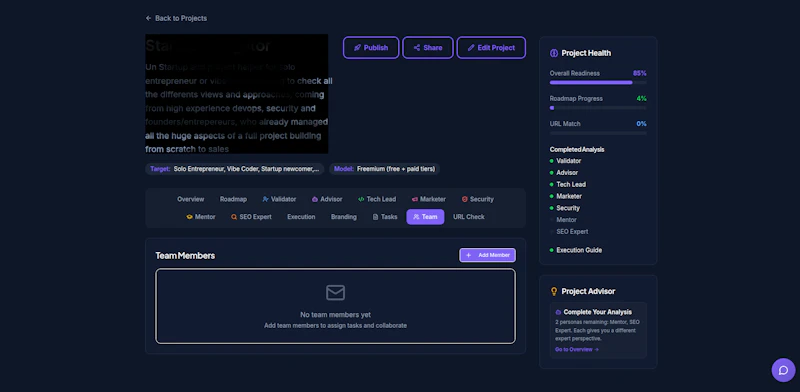Click Advisor in Completed Analysis list
This screenshot has width=800, height=392.
coord(567,173)
